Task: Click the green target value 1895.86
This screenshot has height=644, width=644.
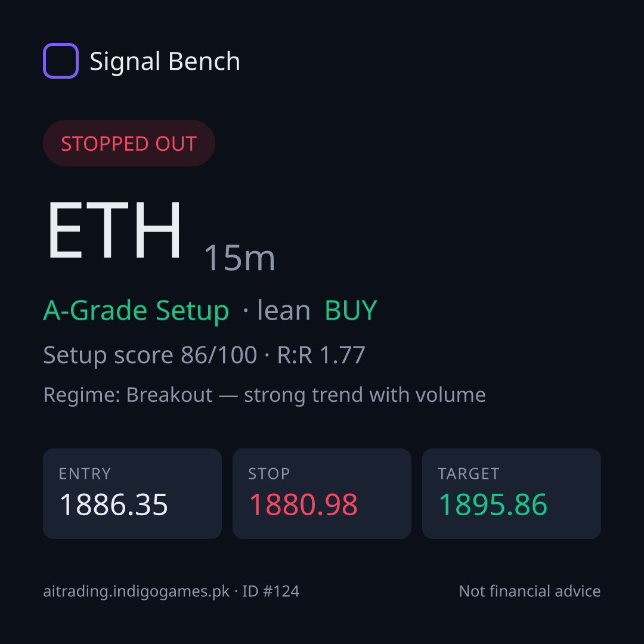Action: (493, 504)
